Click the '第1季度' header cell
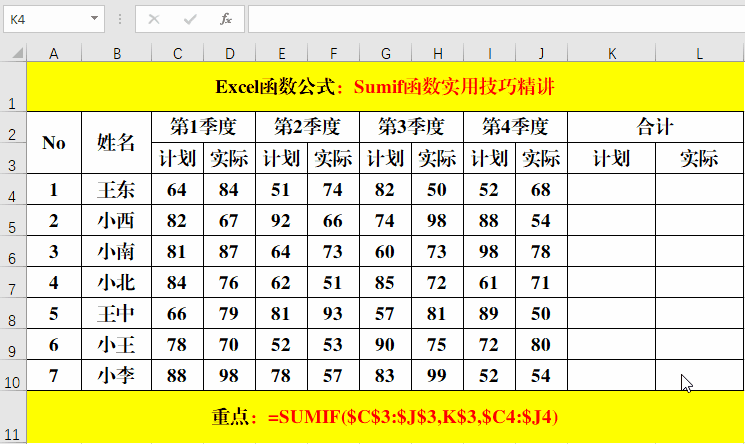 coord(203,127)
